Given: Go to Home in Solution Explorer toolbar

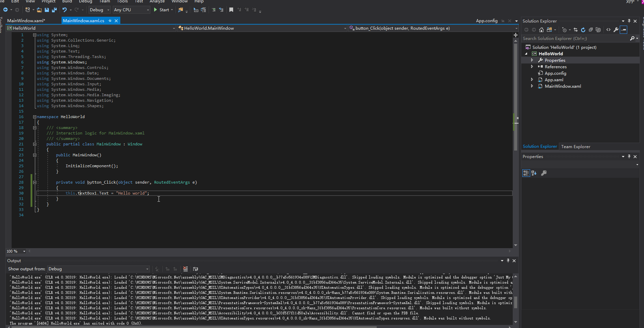Looking at the screenshot, I should [541, 30].
